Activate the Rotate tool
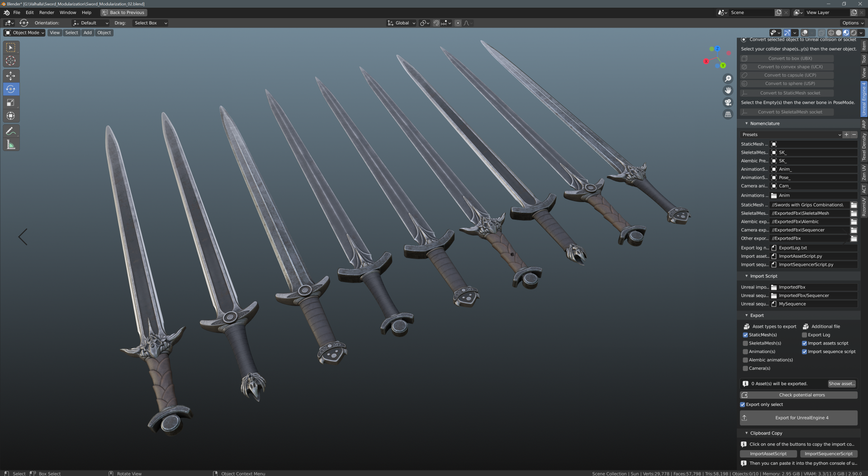868x476 pixels. 11,89
